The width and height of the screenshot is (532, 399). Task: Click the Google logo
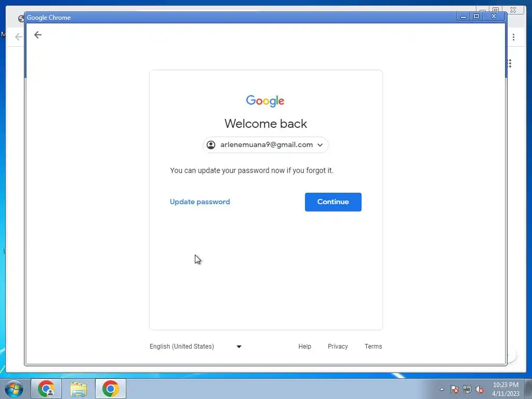pyautogui.click(x=265, y=101)
